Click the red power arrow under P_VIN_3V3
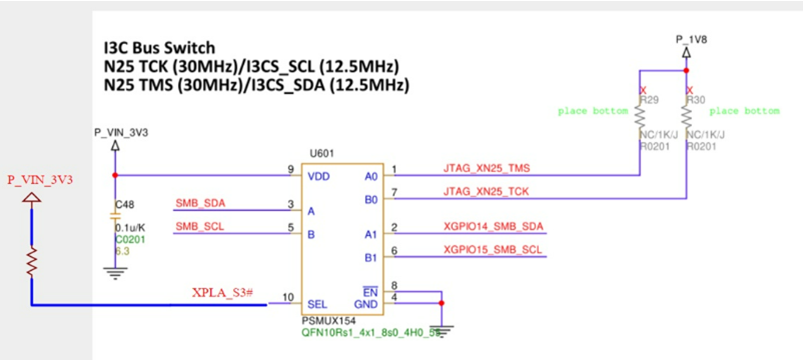This screenshot has height=361, width=803. tap(31, 198)
